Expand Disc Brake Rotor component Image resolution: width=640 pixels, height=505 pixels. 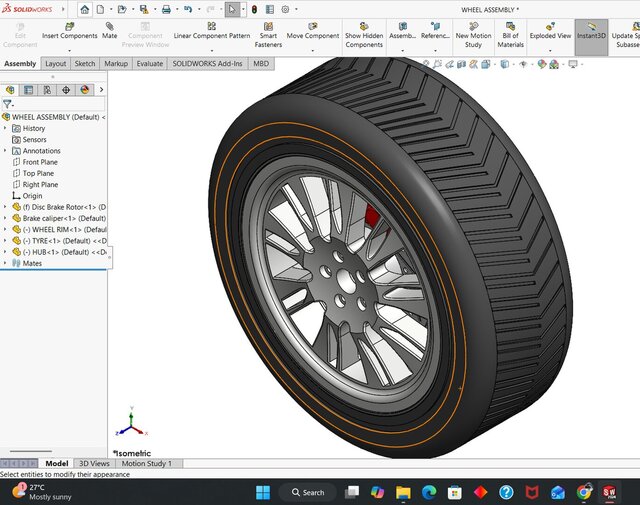click(x=5, y=207)
